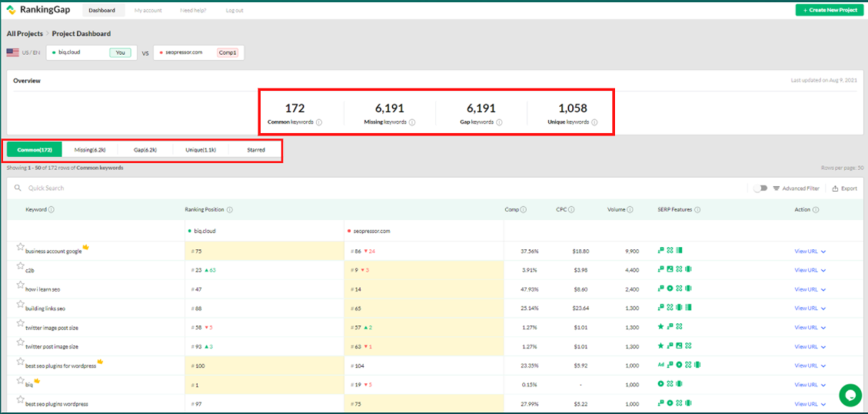Viewport: 868px width, 414px height.
Task: Click the crown icon beside 'business account google'
Action: pyautogui.click(x=86, y=247)
